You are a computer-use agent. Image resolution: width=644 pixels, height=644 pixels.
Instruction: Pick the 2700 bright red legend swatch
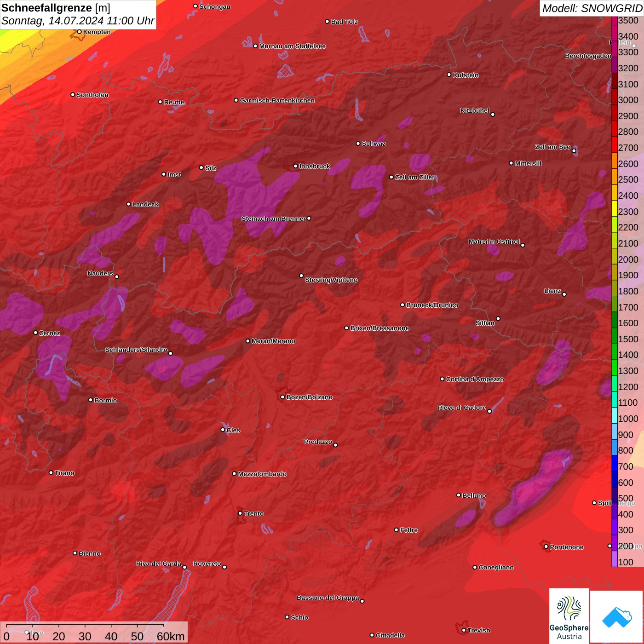615,144
